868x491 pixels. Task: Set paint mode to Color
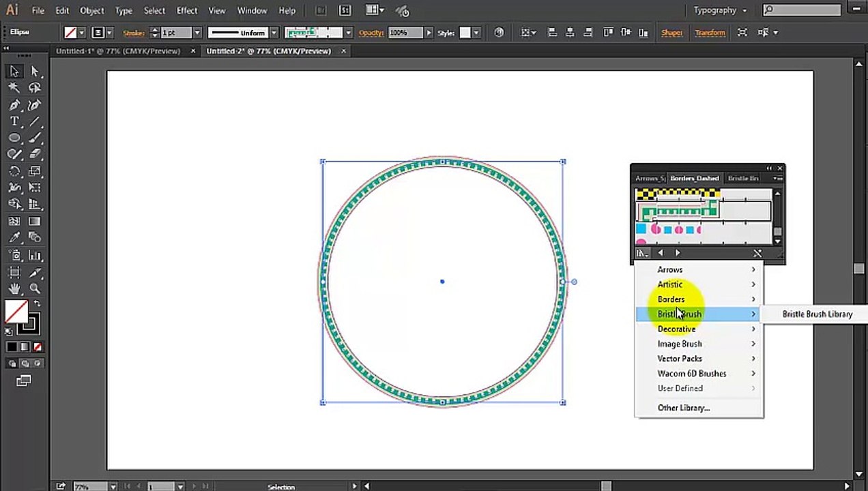coord(12,347)
